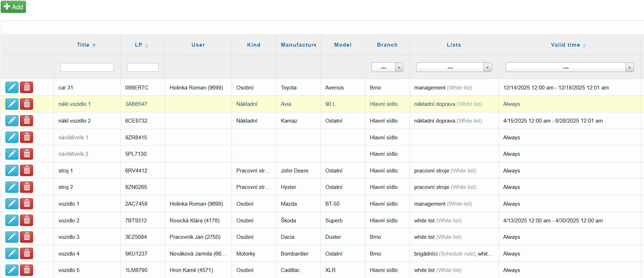Expand the Lists filter dropdown
The width and height of the screenshot is (644, 278).
click(x=454, y=67)
